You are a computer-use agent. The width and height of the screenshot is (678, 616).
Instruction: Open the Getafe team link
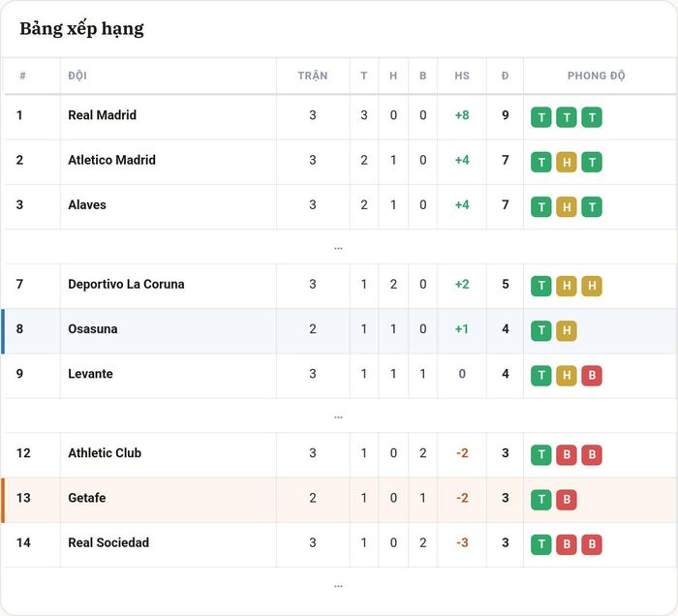pos(86,498)
